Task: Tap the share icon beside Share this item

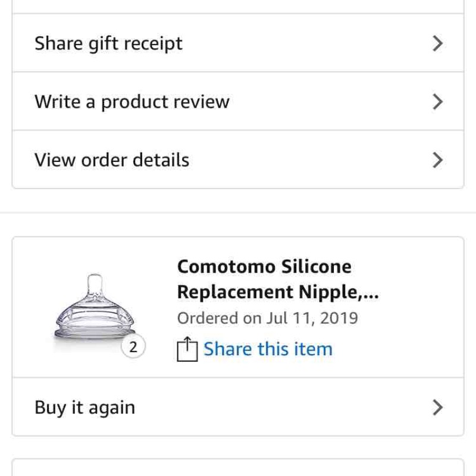Action: 187,349
